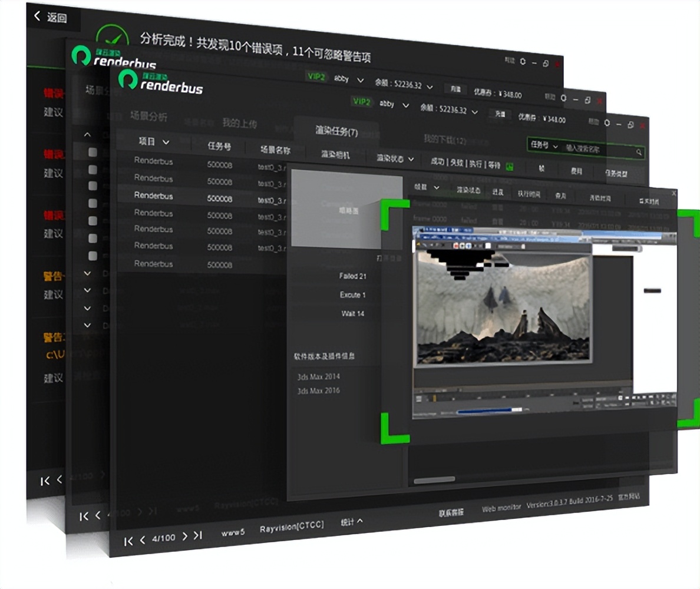Click next page arrow after 4/100 in frontmost window
Viewport: 700px width, 589px height.
click(185, 537)
